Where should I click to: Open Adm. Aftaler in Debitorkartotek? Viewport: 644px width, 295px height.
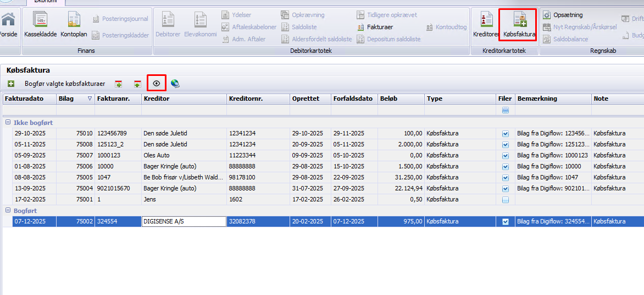[243, 40]
